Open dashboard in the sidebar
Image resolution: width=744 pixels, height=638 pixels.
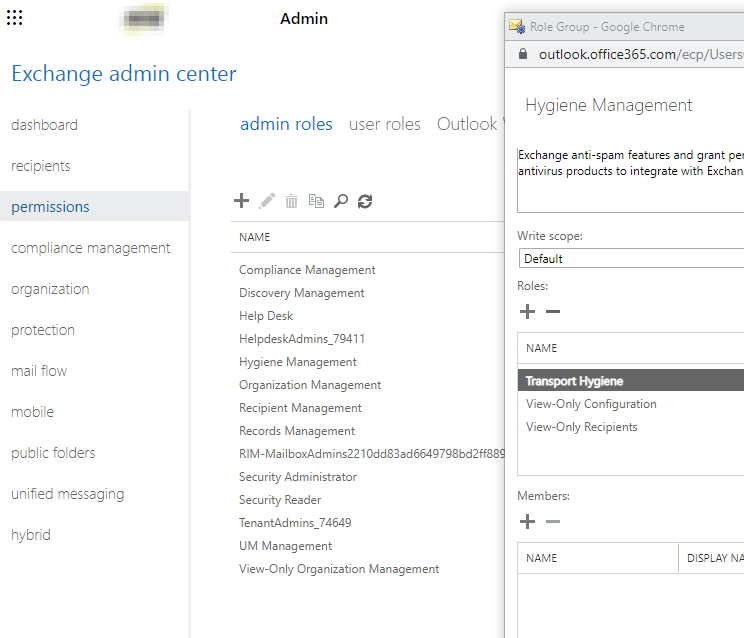44,125
